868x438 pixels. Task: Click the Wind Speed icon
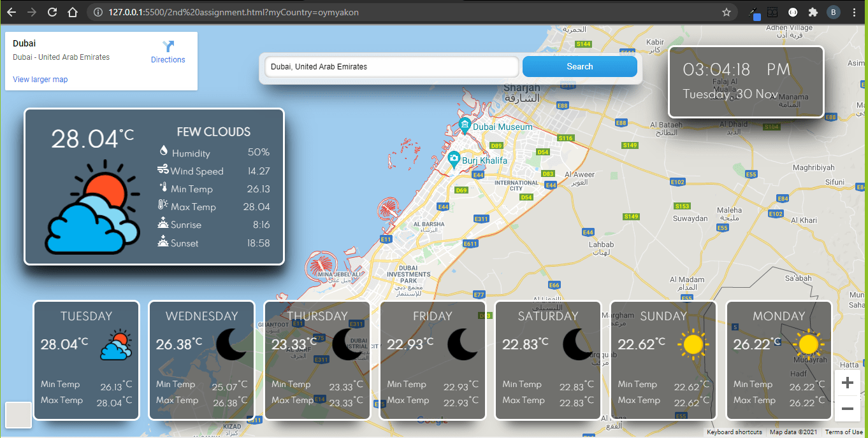click(163, 169)
